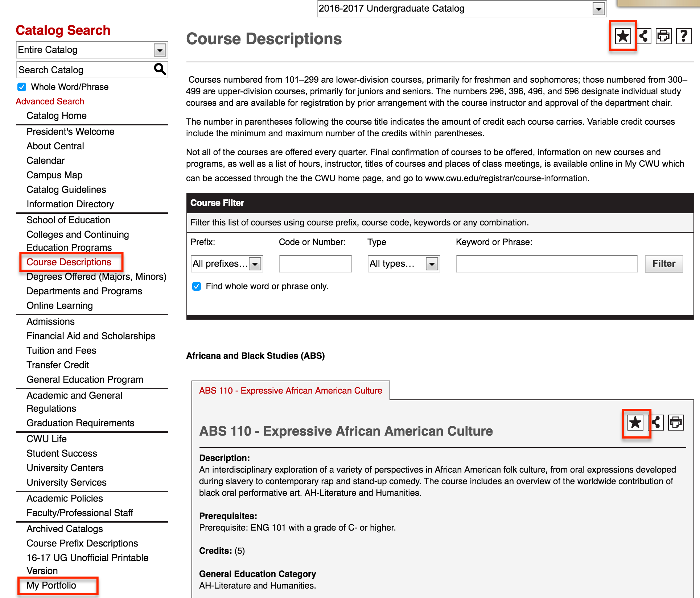Open My Portfolio
The width and height of the screenshot is (700, 598).
tap(51, 585)
